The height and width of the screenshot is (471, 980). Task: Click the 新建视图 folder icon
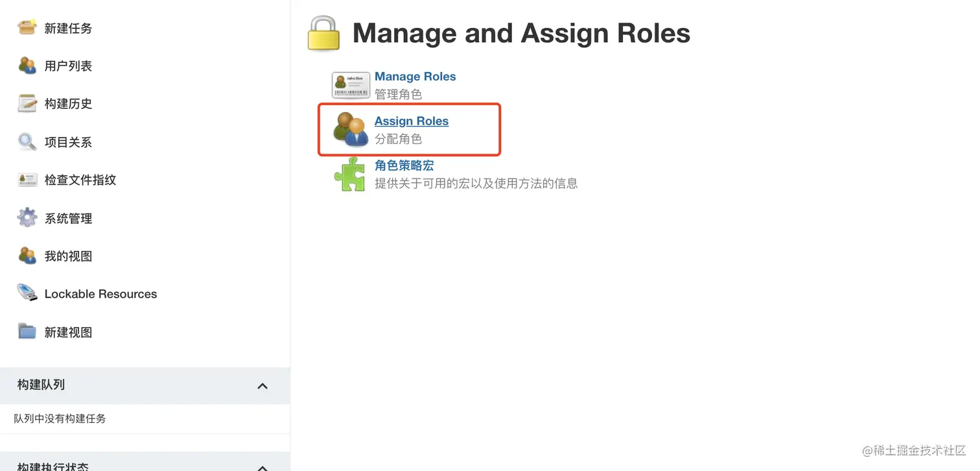[27, 332]
